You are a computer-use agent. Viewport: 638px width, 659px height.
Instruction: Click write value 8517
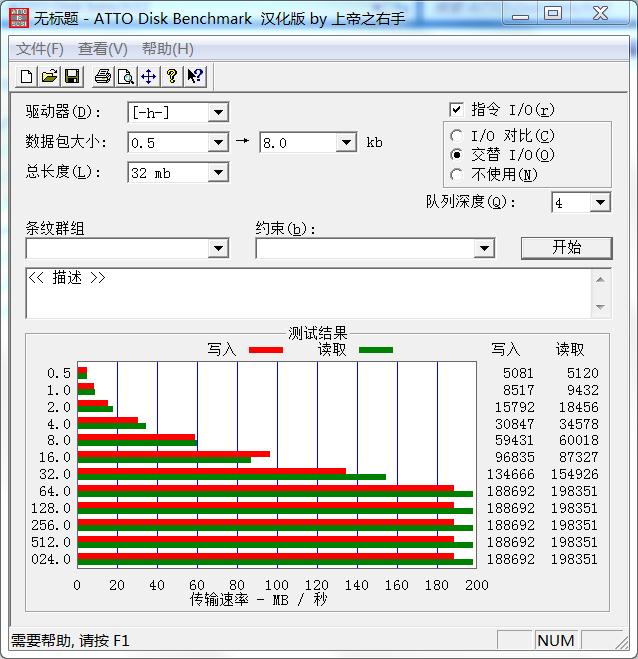(x=518, y=390)
